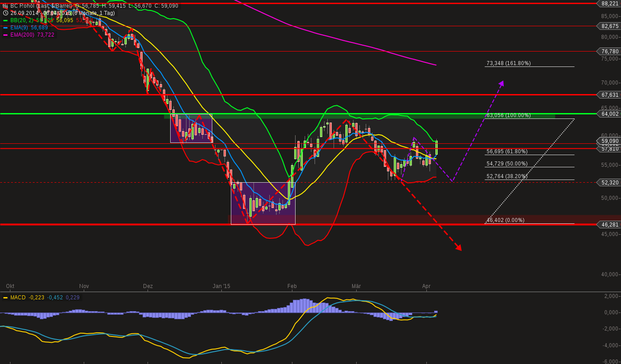Click the MACD value -0,223

[37, 298]
